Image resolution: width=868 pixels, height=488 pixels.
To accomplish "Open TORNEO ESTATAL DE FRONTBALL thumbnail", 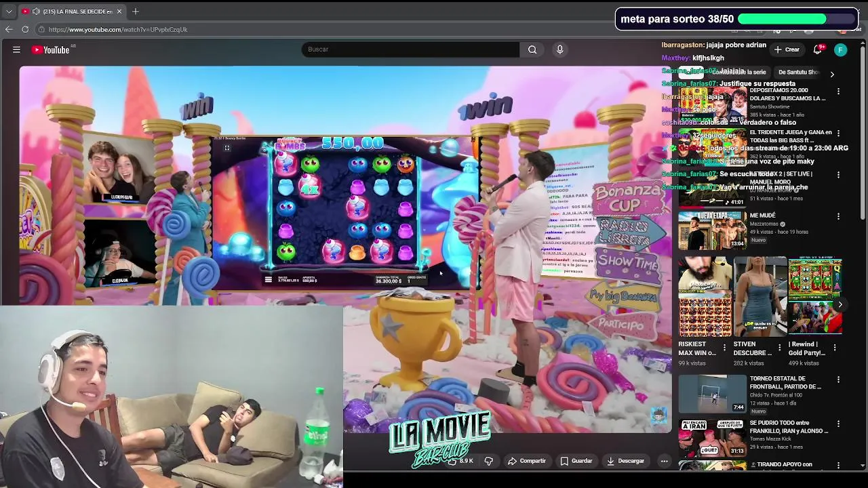I will click(712, 393).
